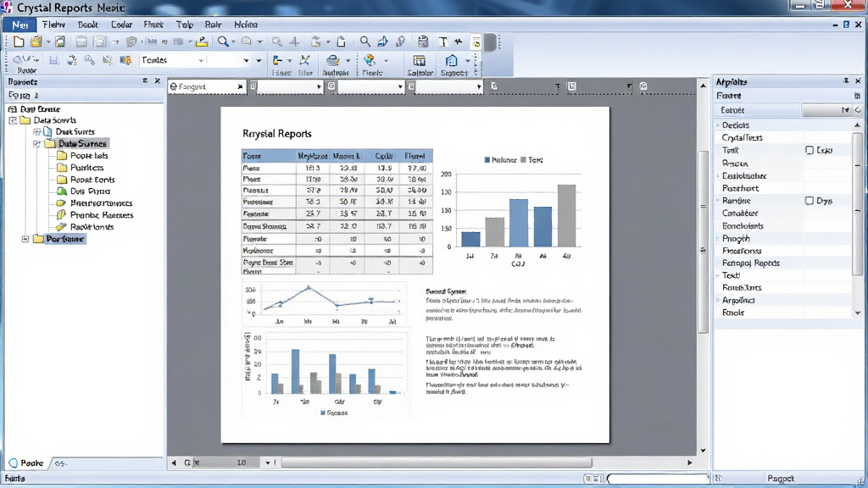The width and height of the screenshot is (868, 488).
Task: Click the status bar search input field
Action: click(x=657, y=479)
